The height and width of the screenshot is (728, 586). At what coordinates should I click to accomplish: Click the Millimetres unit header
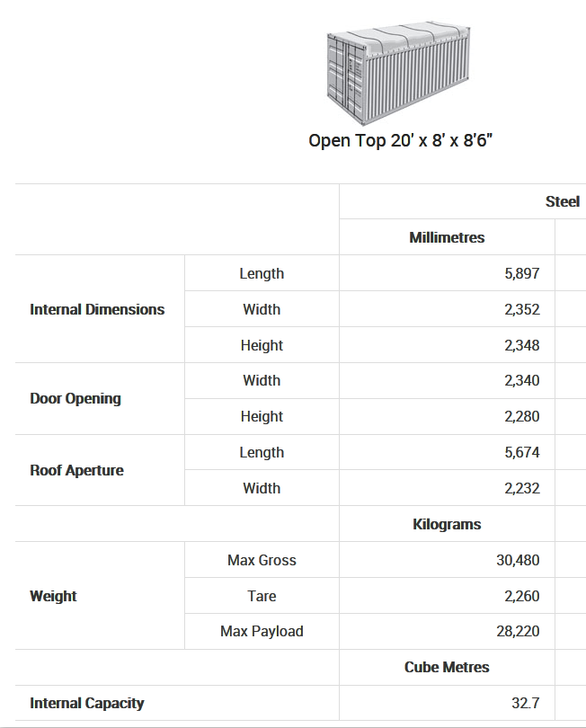(x=447, y=237)
